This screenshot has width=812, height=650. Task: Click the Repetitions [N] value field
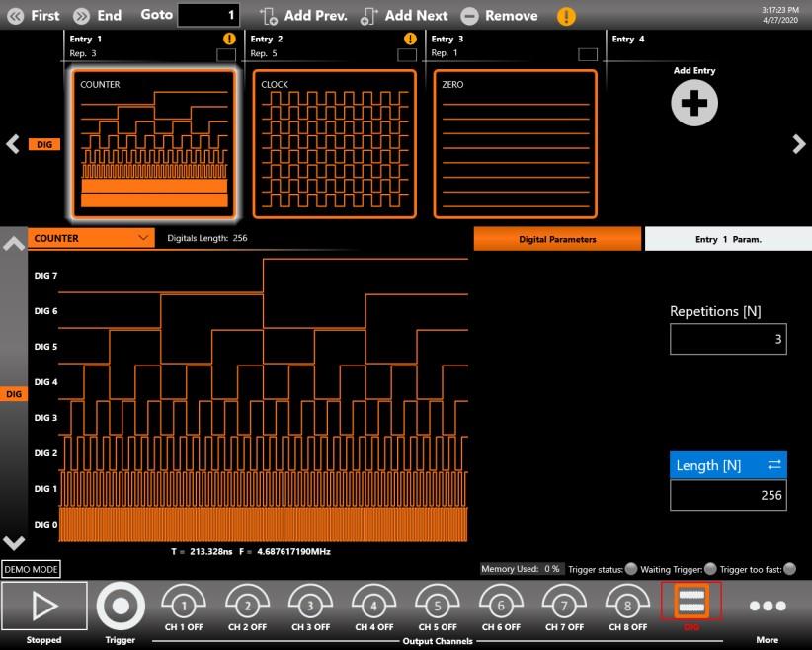coord(728,339)
